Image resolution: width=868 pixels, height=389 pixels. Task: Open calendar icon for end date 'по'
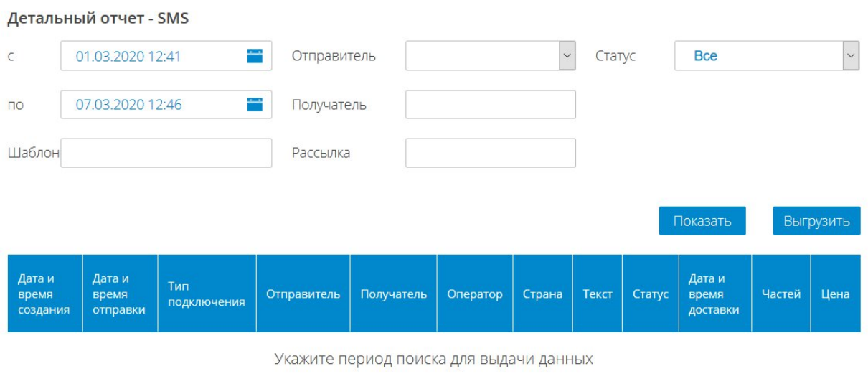click(255, 105)
